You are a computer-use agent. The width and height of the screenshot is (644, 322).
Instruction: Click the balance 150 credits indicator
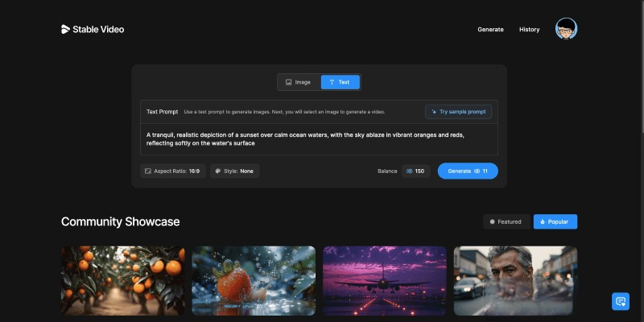(415, 171)
